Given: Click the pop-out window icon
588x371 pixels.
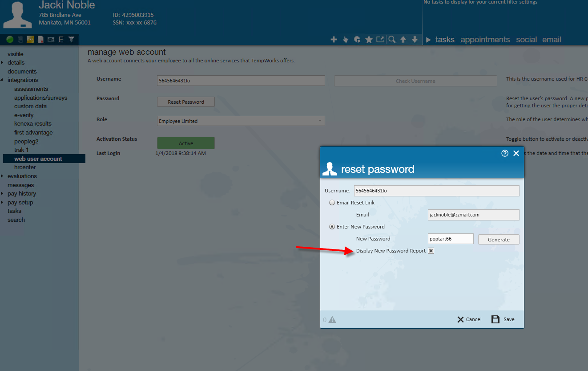Looking at the screenshot, I should [x=380, y=39].
